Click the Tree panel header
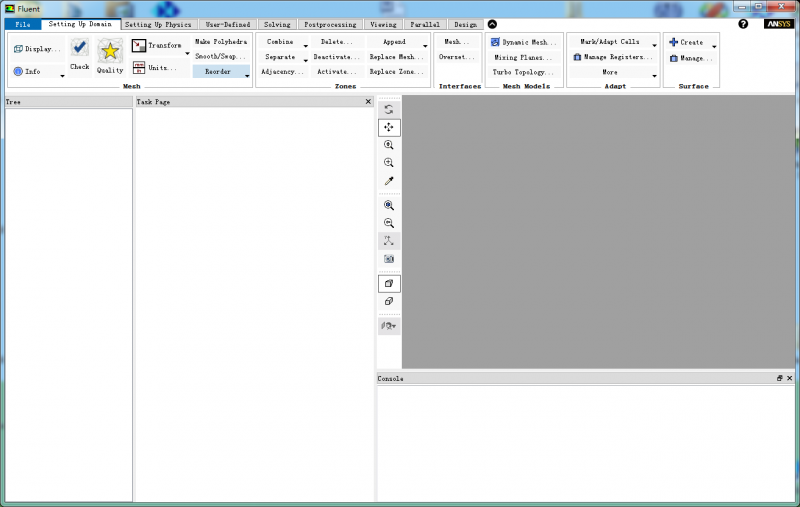Viewport: 800px width, 507px height. tap(68, 102)
